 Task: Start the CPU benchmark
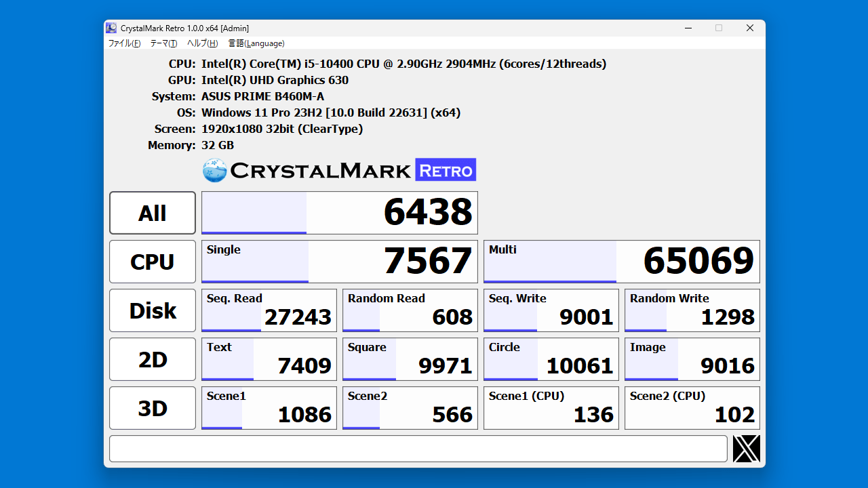[x=153, y=262]
